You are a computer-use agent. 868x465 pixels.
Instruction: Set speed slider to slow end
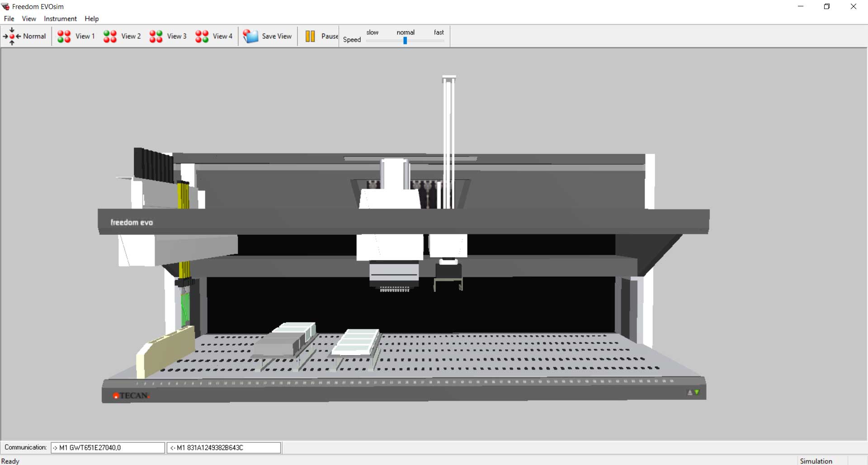click(x=368, y=41)
